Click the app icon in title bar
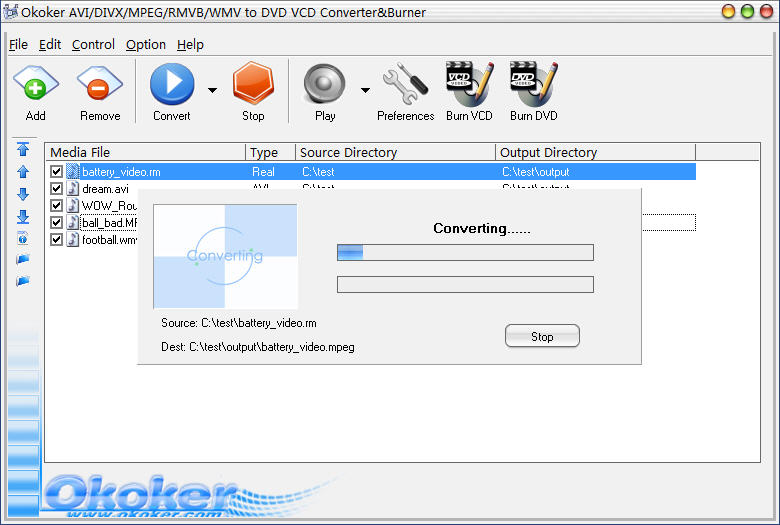Image resolution: width=780 pixels, height=525 pixels. tap(10, 12)
